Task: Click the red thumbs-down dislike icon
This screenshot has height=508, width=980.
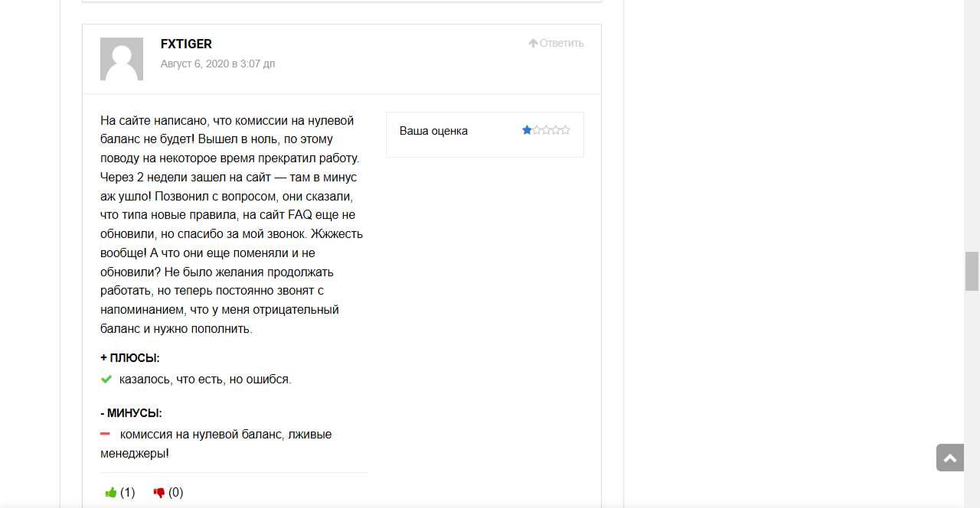Action: [x=159, y=493]
